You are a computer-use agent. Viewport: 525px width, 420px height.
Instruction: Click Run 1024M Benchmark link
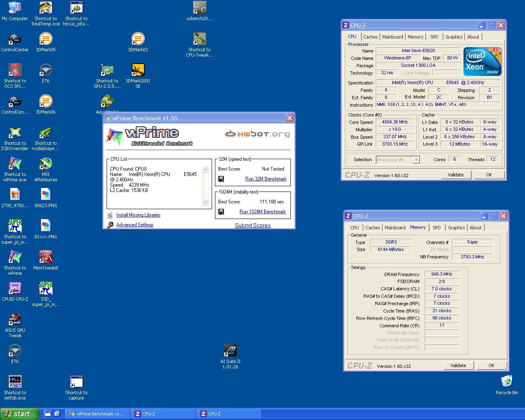pos(262,212)
